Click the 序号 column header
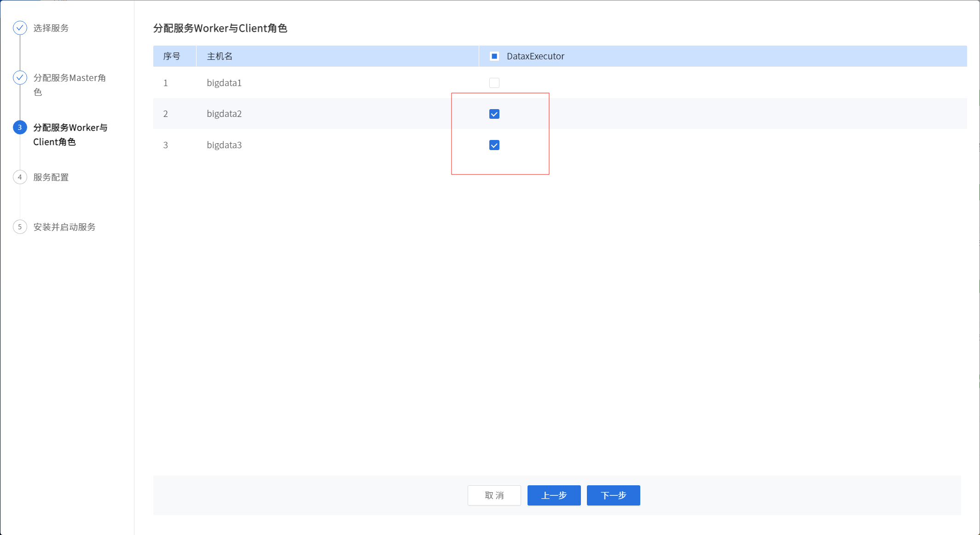Screen dimensions: 980x535 [x=172, y=56]
